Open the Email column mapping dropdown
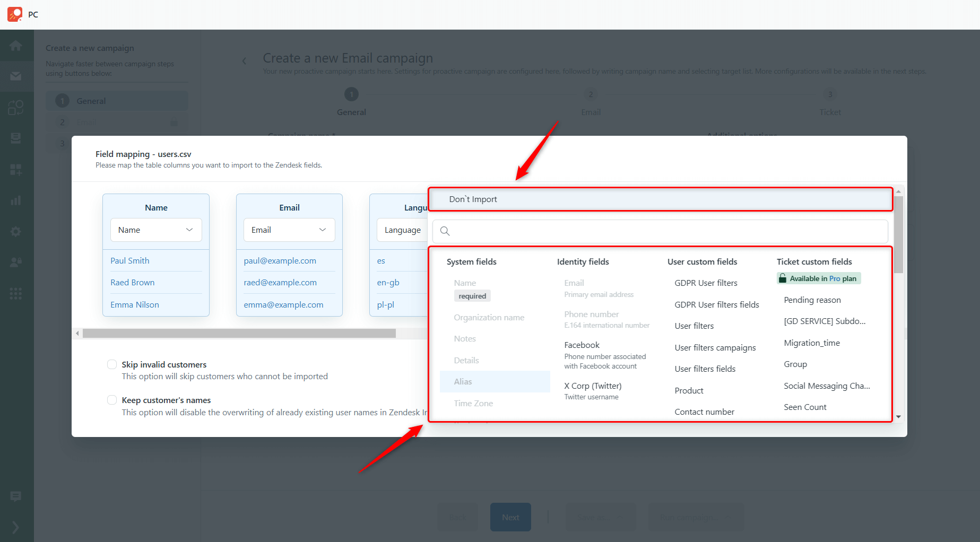The height and width of the screenshot is (542, 980). click(x=289, y=230)
